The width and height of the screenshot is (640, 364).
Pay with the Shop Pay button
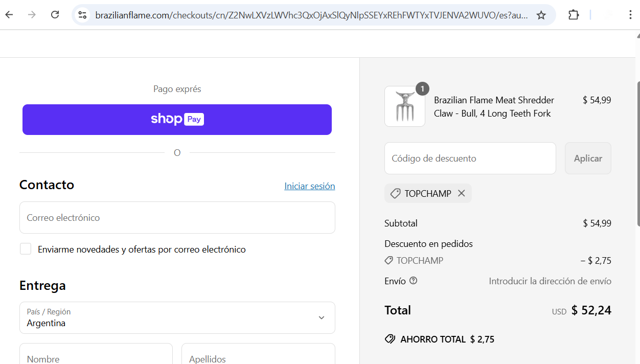click(x=177, y=120)
